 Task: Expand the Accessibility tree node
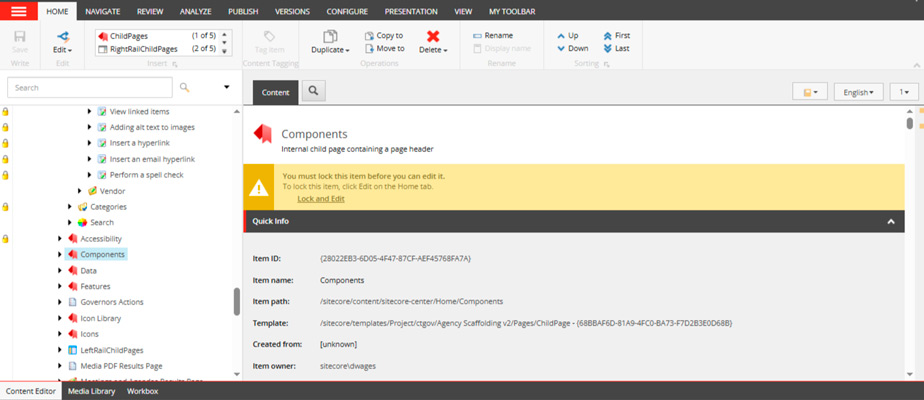[x=60, y=239]
